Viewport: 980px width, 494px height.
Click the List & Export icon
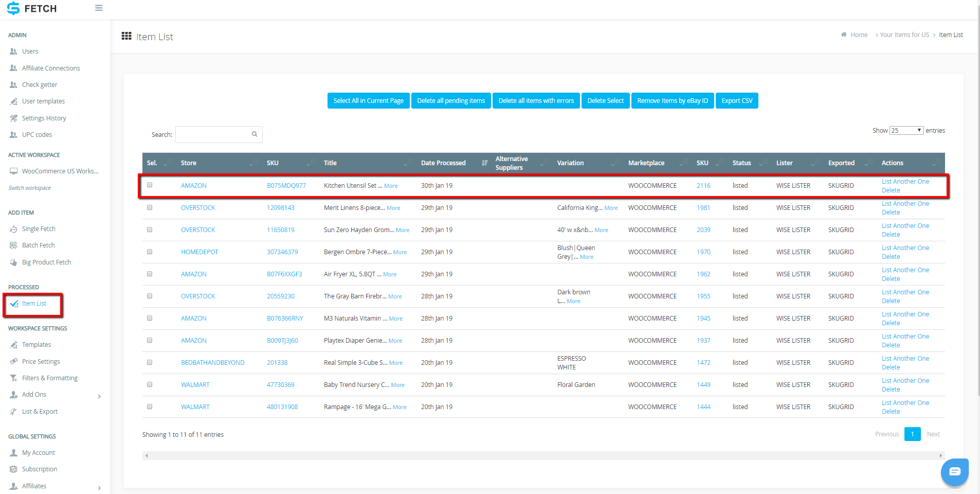click(13, 412)
